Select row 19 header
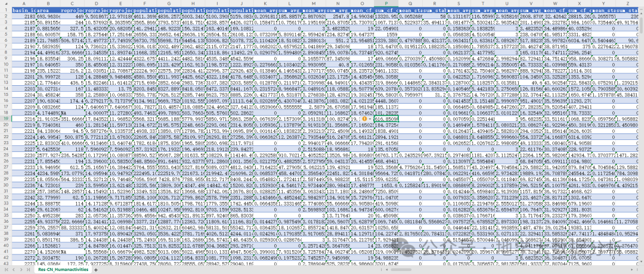The width and height of the screenshot is (644, 274). pyautogui.click(x=6, y=118)
